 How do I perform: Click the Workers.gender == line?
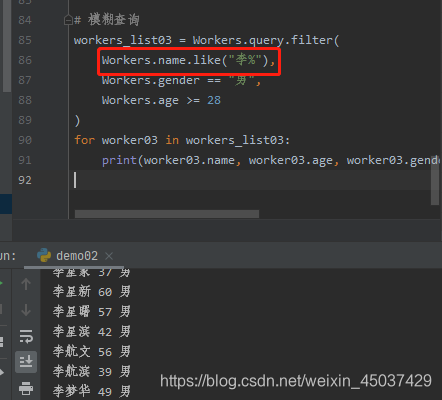pyautogui.click(x=181, y=80)
